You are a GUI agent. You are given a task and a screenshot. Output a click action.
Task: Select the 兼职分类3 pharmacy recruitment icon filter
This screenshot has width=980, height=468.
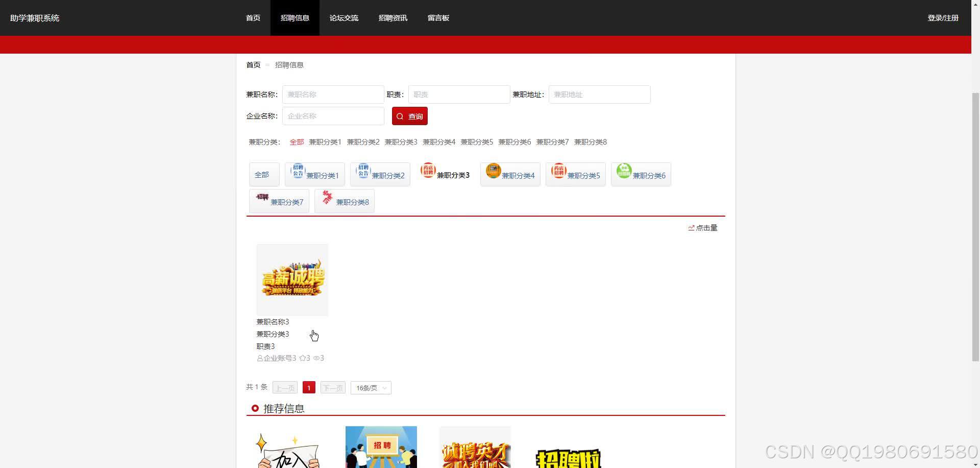pyautogui.click(x=445, y=174)
